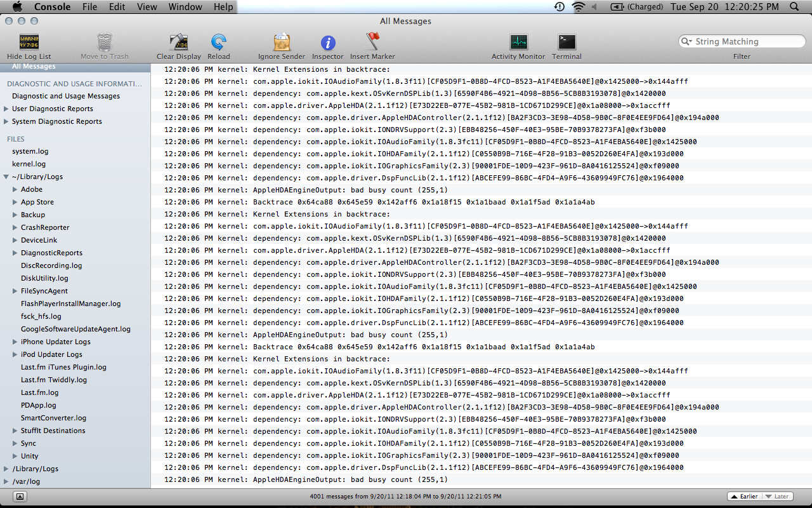Click the Earlier button
The width and height of the screenshot is (812, 508).
(x=743, y=497)
